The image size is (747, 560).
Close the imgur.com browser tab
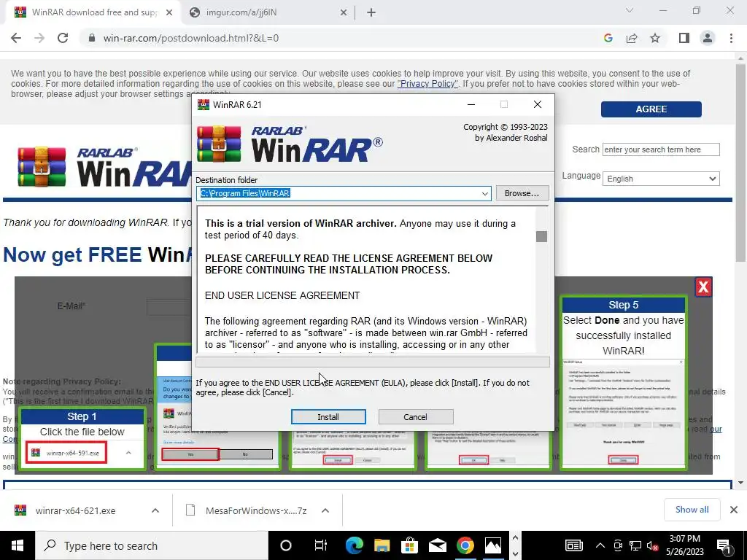click(x=344, y=13)
